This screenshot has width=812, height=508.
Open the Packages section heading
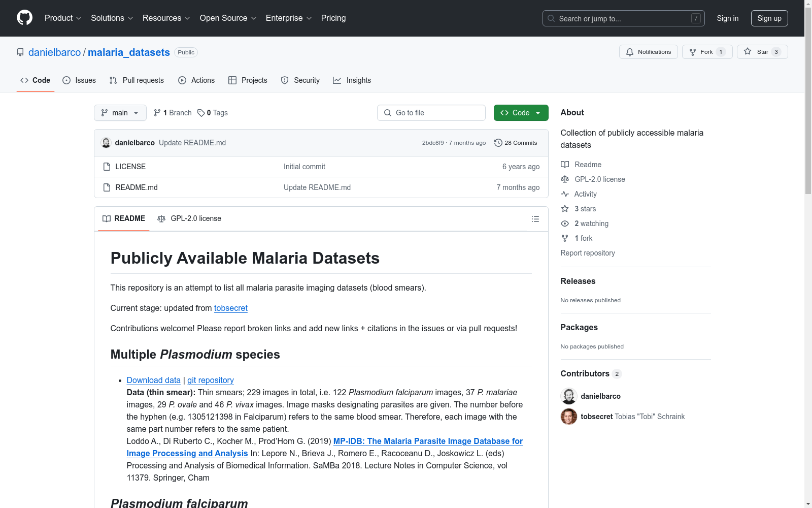pos(579,327)
